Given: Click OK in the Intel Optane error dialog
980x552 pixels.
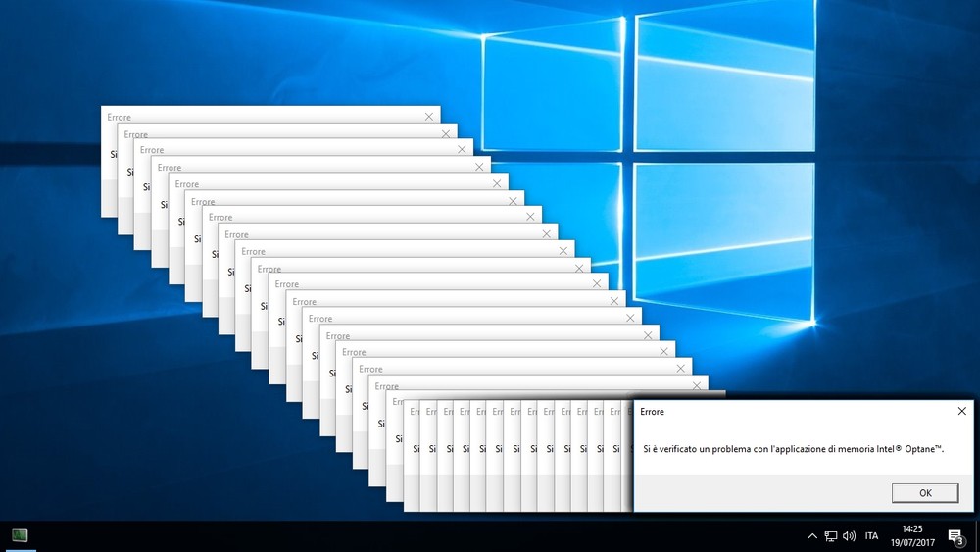Looking at the screenshot, I should pos(924,492).
